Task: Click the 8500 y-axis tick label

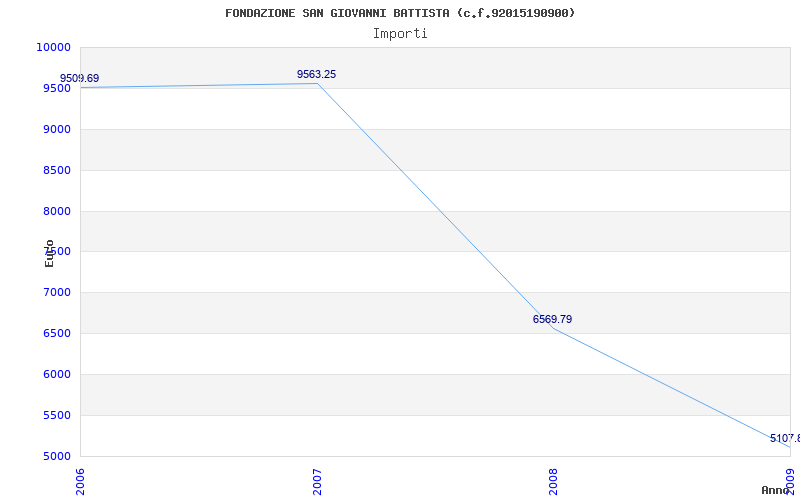Action: 56,170
